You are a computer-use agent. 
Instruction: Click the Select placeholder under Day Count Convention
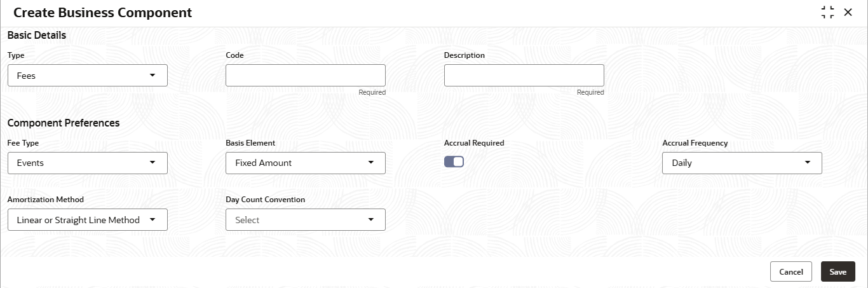tap(247, 220)
